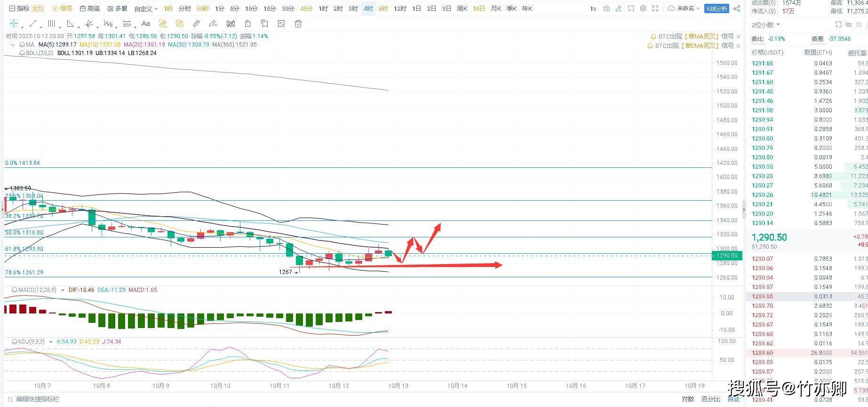Toggle the MA indicator alert bell
The image size is (868, 407).
pyautogui.click(x=22, y=45)
